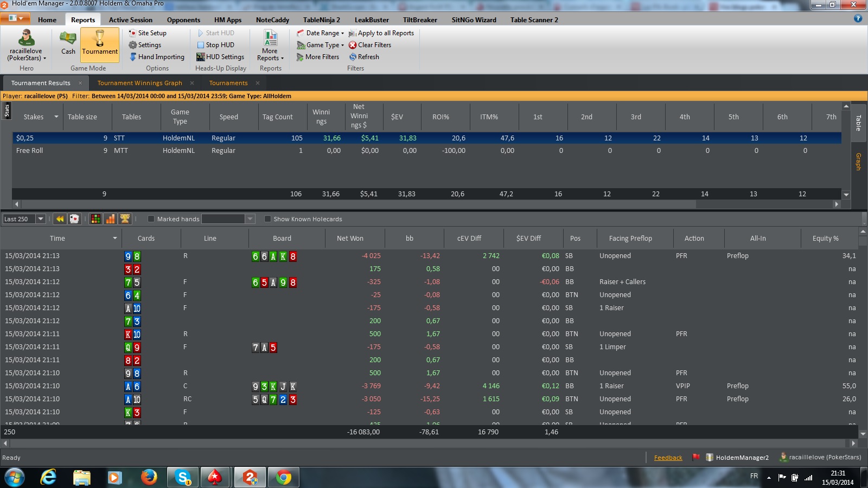Screen dimensions: 868x488
Task: Open the More Reports menu
Action: 270,46
